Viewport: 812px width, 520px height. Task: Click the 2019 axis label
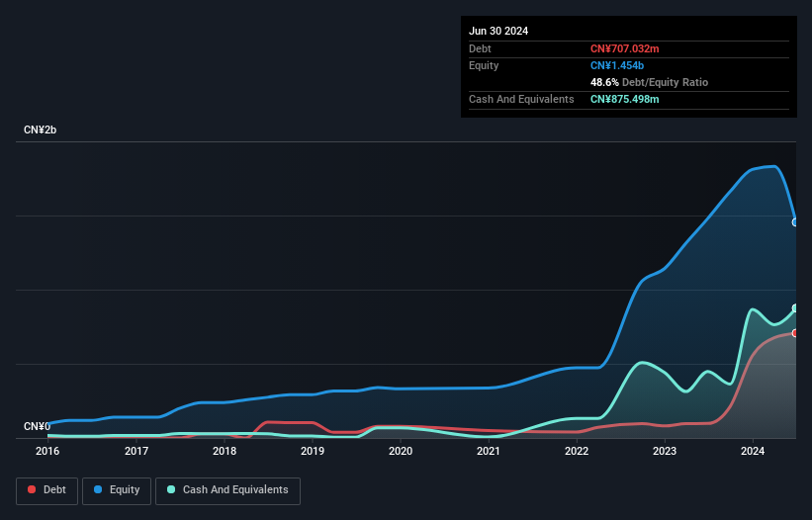click(313, 451)
